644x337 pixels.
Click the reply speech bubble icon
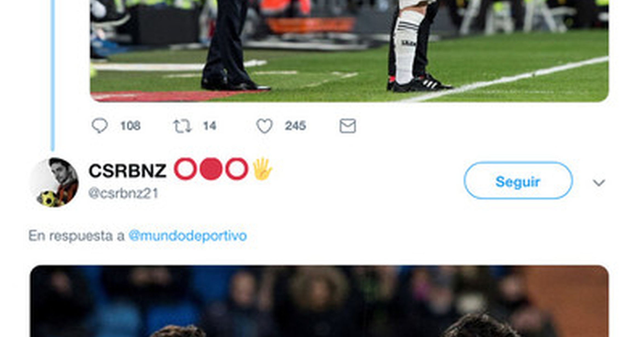[x=99, y=126]
